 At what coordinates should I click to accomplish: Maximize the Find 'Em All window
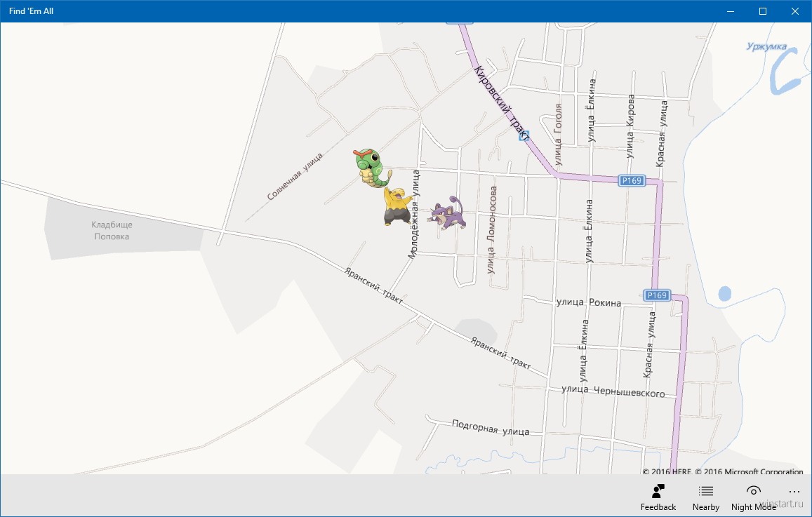[x=763, y=11]
